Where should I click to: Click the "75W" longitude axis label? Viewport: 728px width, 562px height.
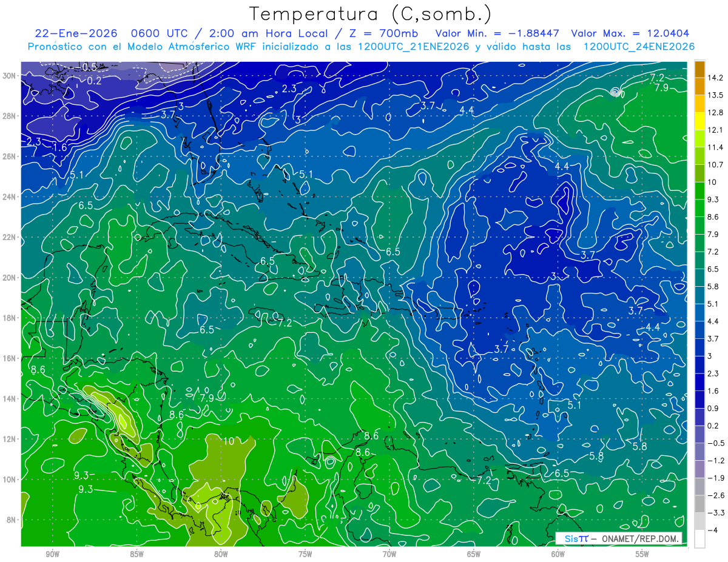click(305, 554)
